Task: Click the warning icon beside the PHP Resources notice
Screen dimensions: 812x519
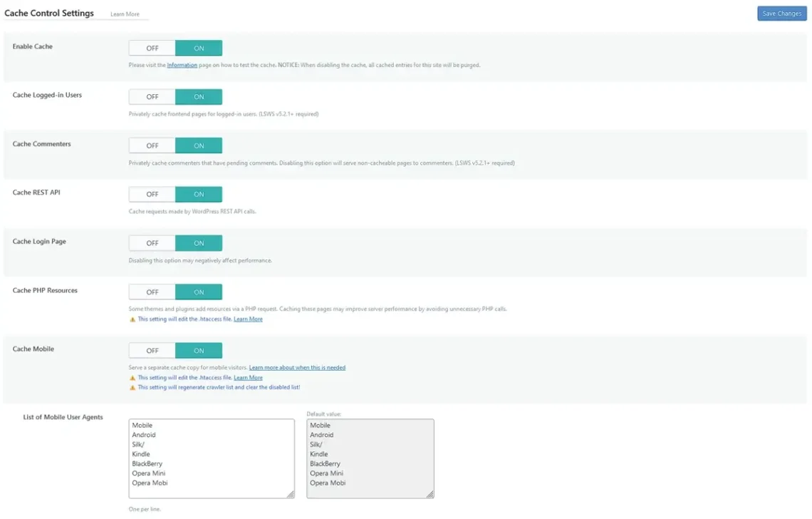Action: (132, 319)
